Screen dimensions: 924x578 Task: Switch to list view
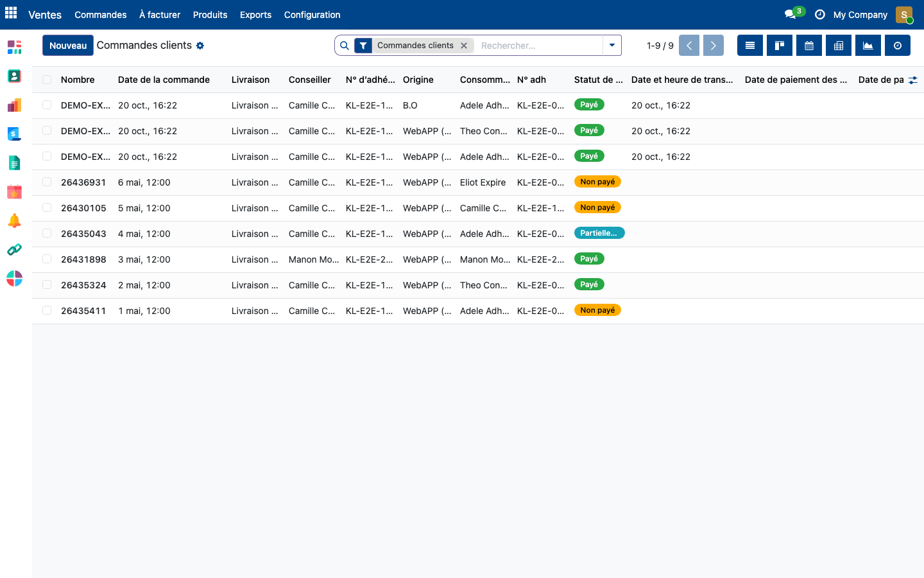pyautogui.click(x=750, y=46)
